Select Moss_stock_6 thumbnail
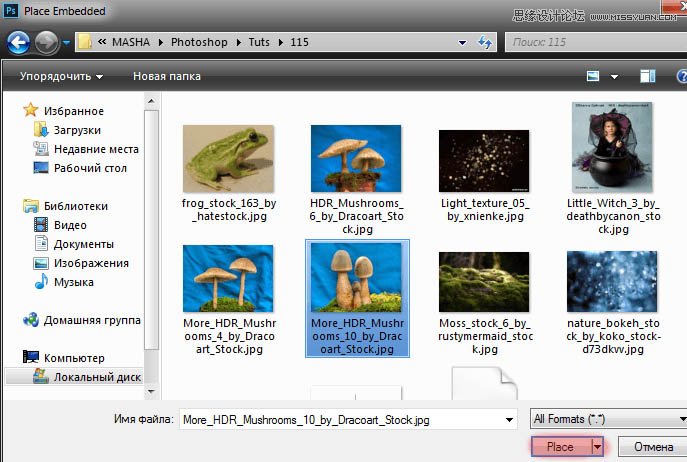The width and height of the screenshot is (687, 462). coord(484,282)
